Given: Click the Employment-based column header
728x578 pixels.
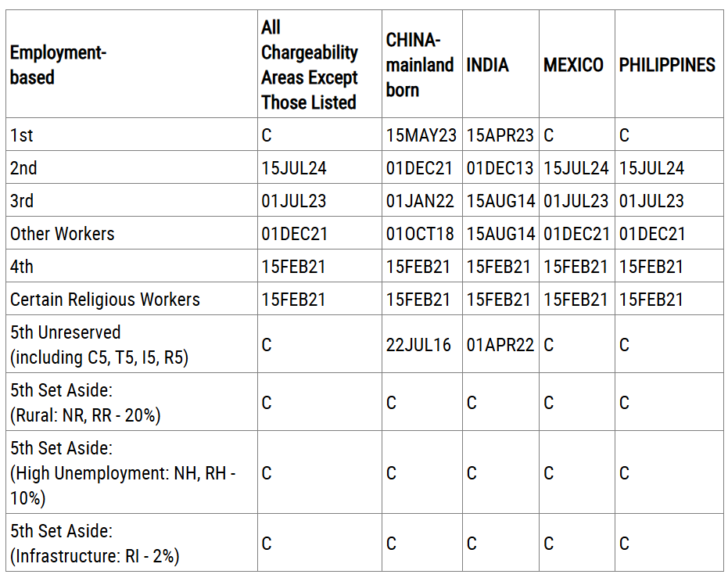Looking at the screenshot, I should pyautogui.click(x=58, y=65).
